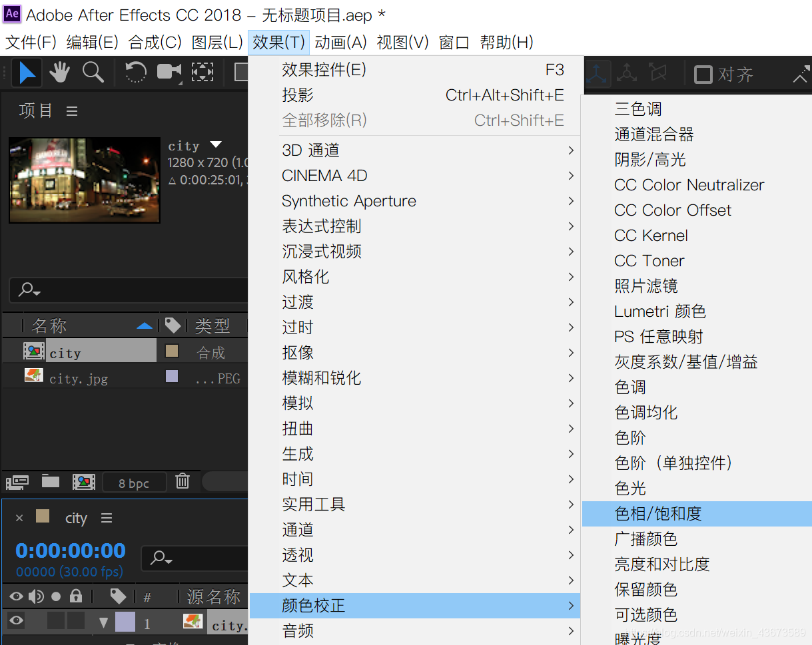Toggle lock switch for layer 1
The image size is (812, 645).
coord(76,621)
